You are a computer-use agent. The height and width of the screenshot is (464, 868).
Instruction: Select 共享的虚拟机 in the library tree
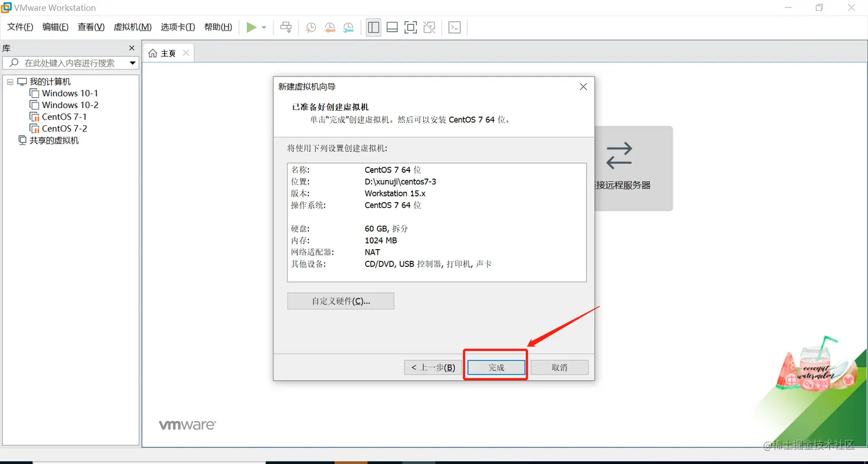point(54,140)
